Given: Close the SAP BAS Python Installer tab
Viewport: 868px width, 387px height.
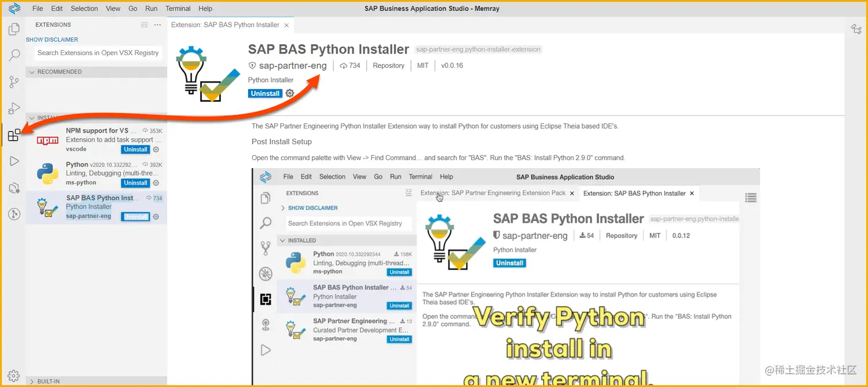Looking at the screenshot, I should pos(286,25).
